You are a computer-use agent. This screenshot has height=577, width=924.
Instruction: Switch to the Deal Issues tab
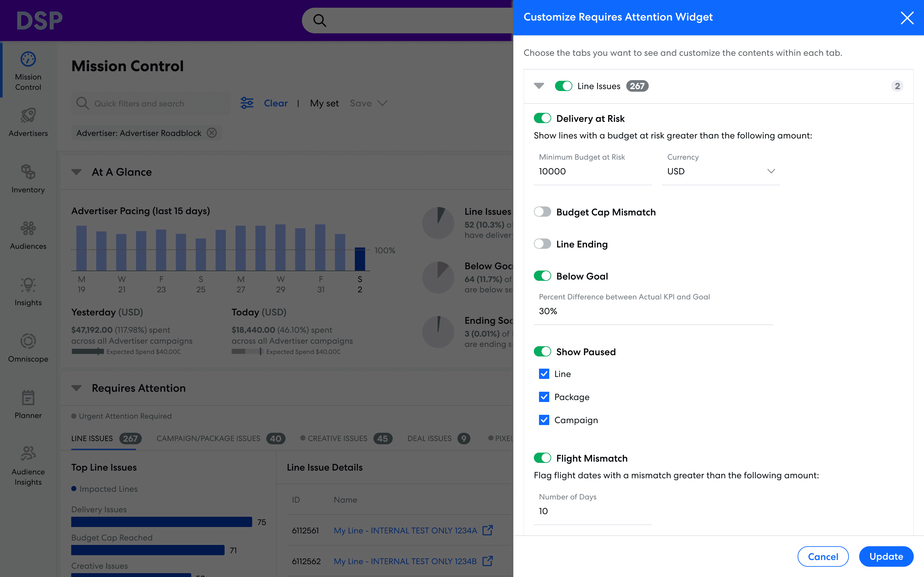coord(429,439)
